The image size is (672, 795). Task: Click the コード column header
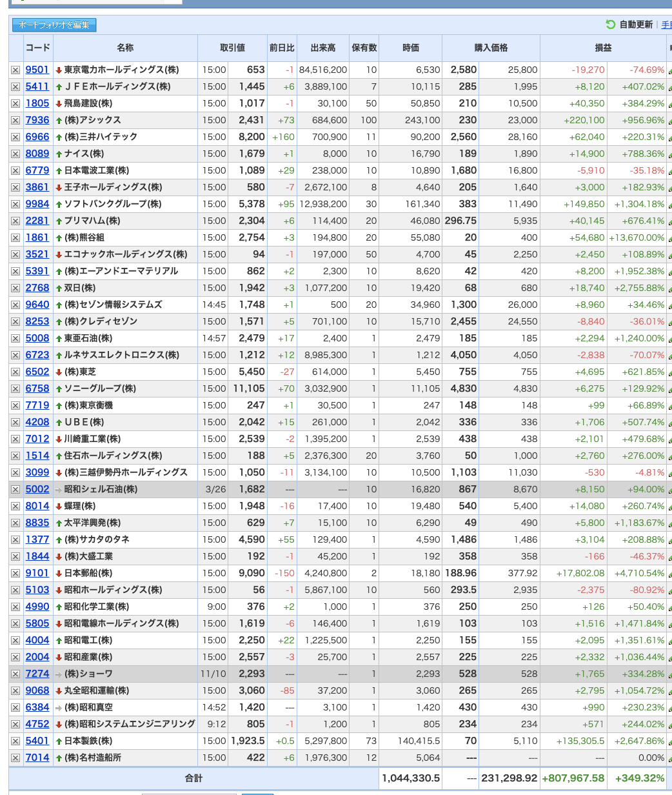coord(38,48)
